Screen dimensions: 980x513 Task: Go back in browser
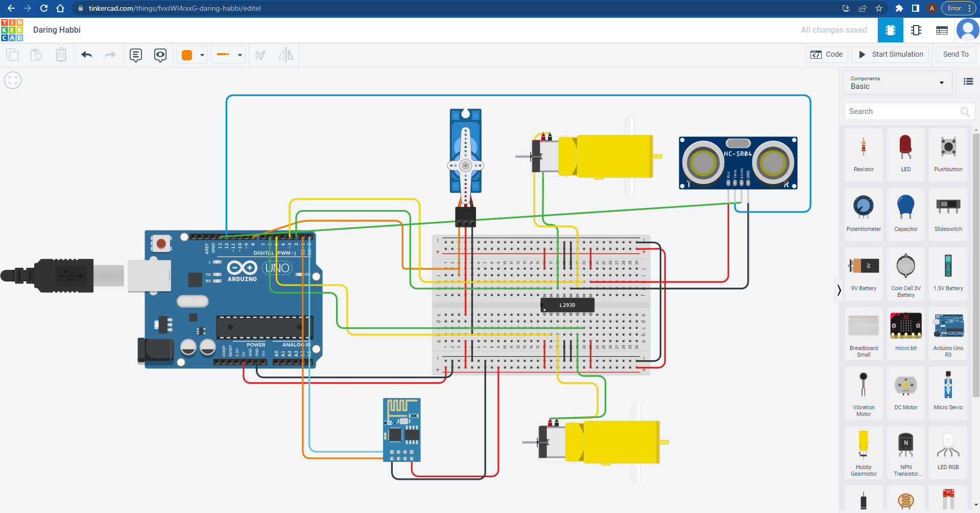tap(11, 8)
